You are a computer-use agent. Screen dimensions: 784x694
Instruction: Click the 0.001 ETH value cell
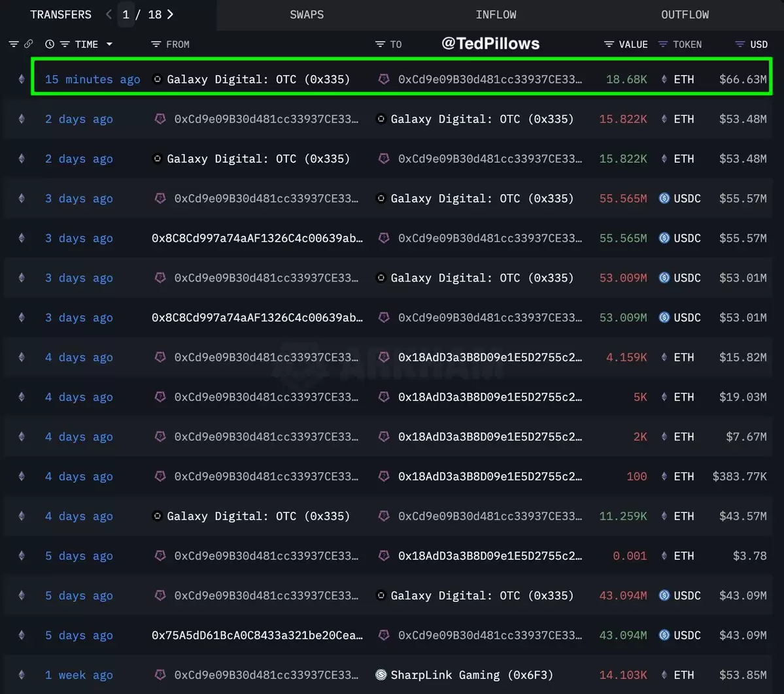pos(630,556)
